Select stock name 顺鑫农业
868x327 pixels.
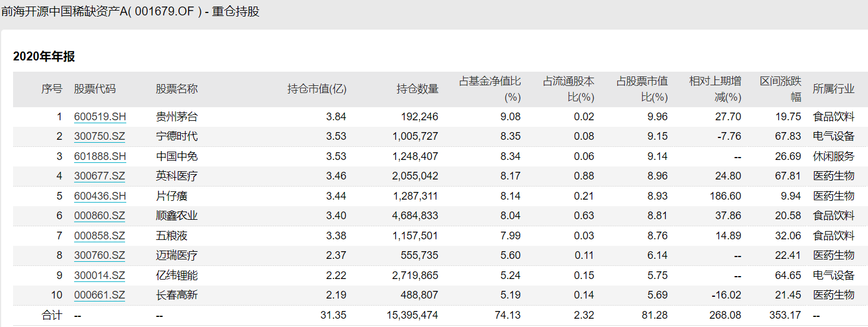[x=177, y=216]
